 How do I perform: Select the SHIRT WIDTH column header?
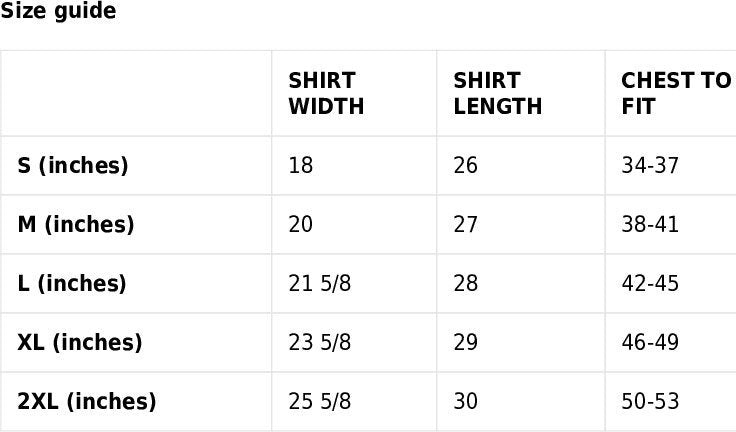(326, 93)
